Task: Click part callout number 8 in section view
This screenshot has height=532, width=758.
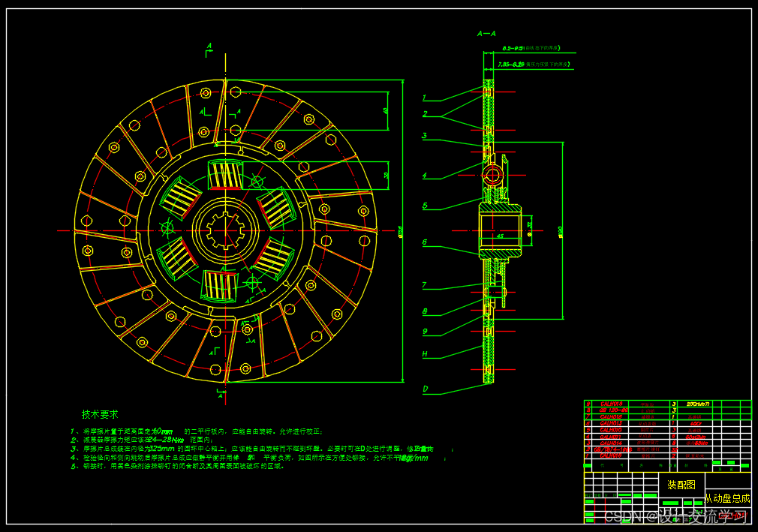Action: click(425, 311)
